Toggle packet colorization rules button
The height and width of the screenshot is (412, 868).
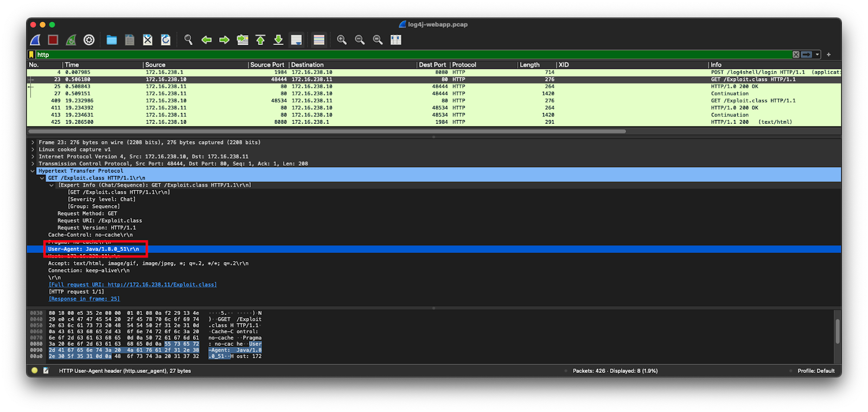point(319,40)
